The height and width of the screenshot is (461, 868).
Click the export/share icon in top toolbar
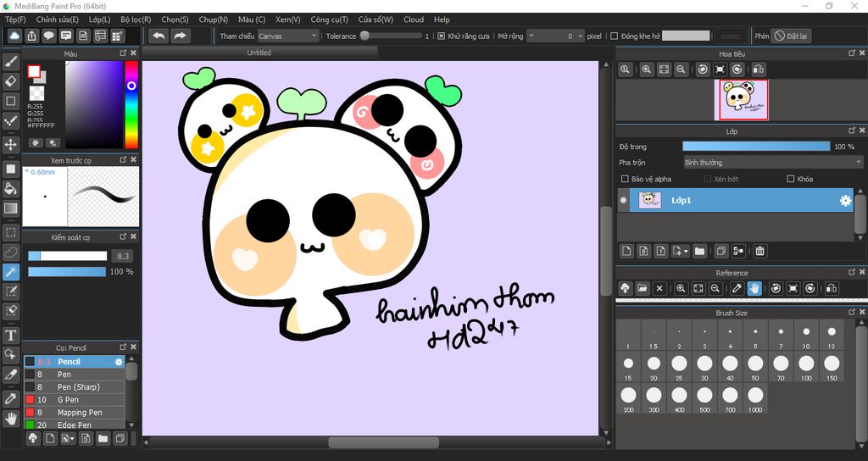point(31,36)
